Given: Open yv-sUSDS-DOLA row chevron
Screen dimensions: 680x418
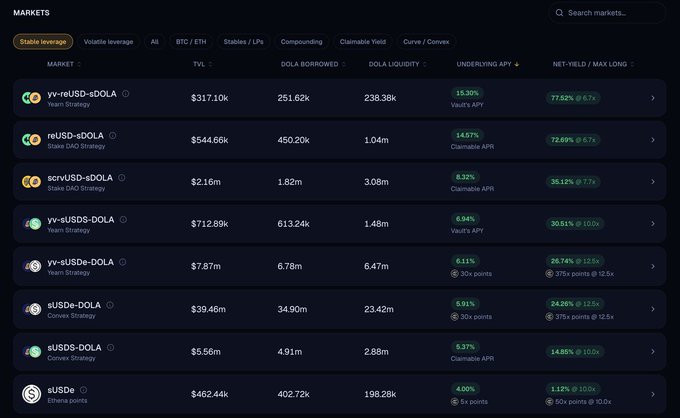Looking at the screenshot, I should [x=653, y=224].
